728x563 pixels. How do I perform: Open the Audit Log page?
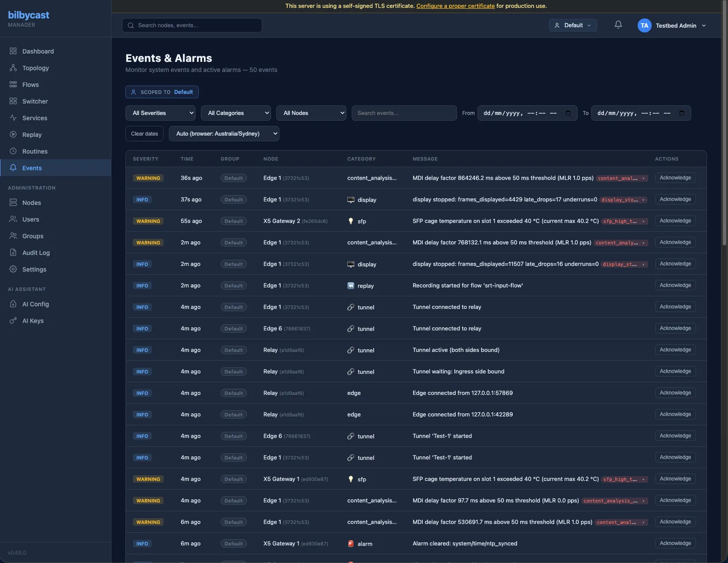click(x=36, y=253)
